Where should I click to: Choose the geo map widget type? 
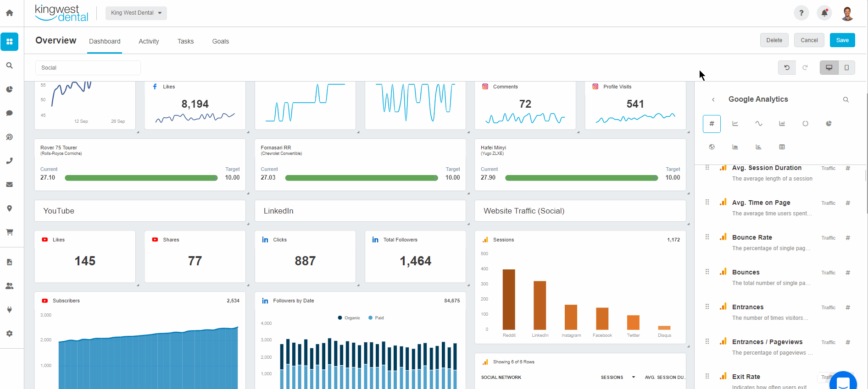[x=712, y=147]
